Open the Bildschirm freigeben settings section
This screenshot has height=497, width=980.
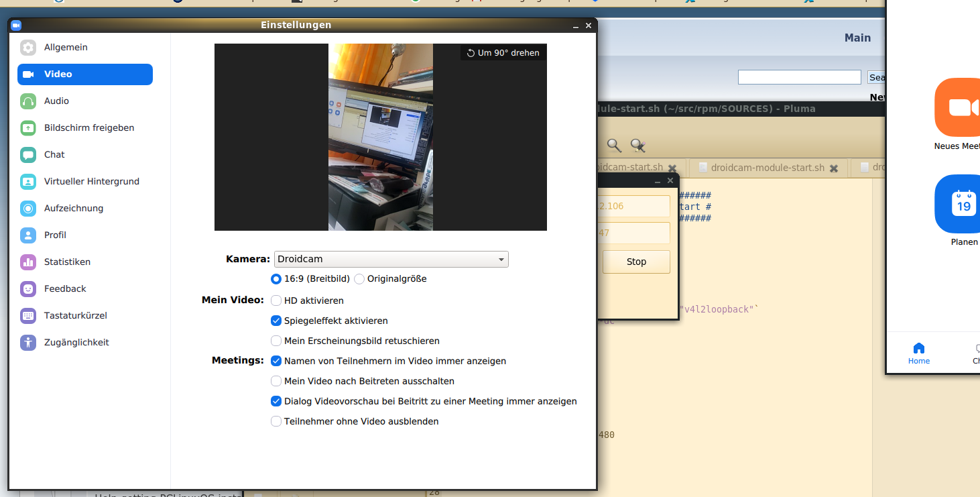[88, 128]
